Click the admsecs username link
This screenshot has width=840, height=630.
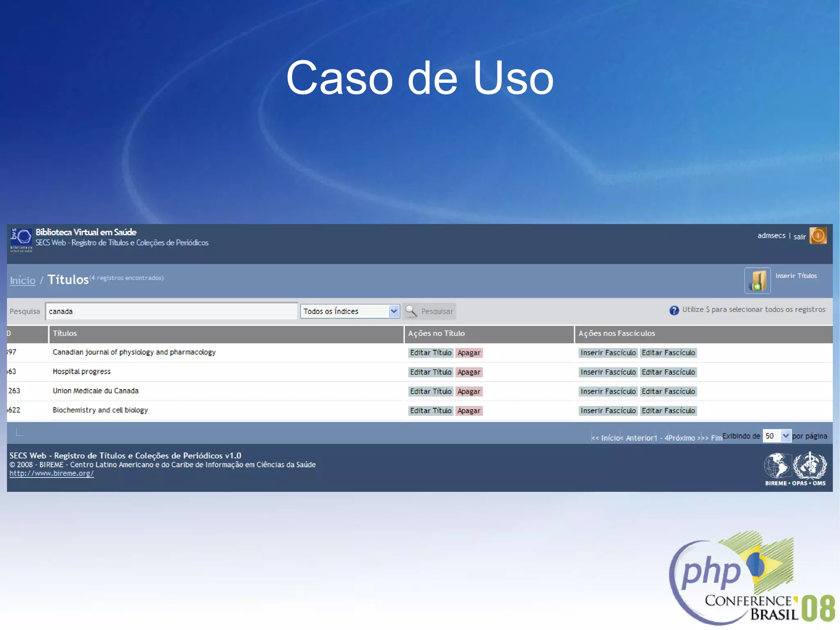771,236
